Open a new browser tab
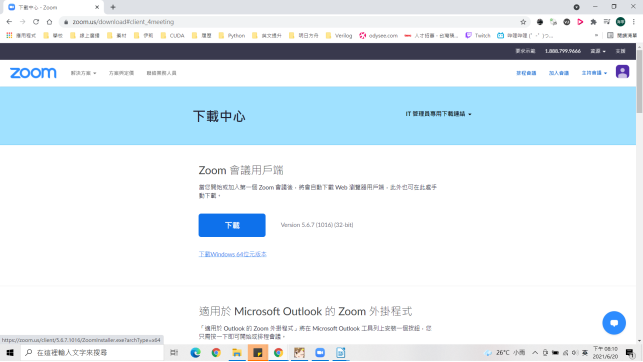The height and width of the screenshot is (362, 643). (113, 7)
